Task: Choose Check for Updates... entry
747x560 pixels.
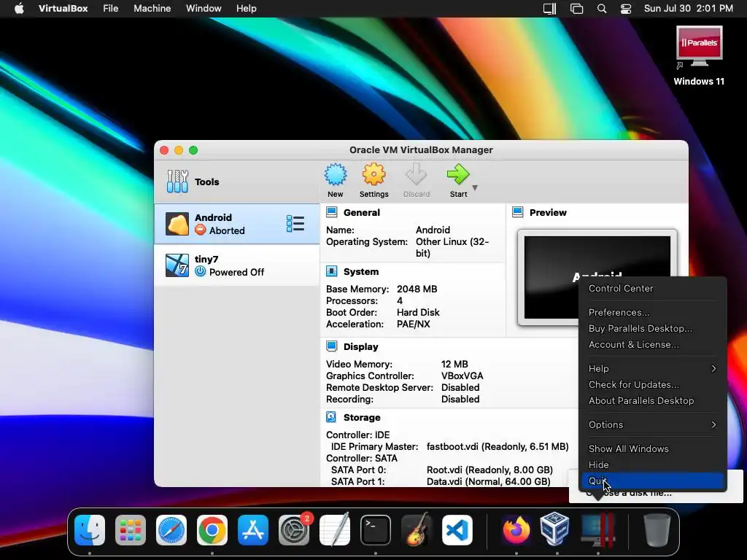Action: tap(634, 384)
